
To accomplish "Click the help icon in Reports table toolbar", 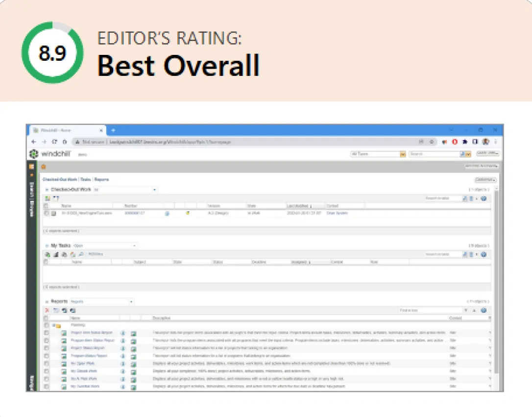I will pyautogui.click(x=484, y=310).
